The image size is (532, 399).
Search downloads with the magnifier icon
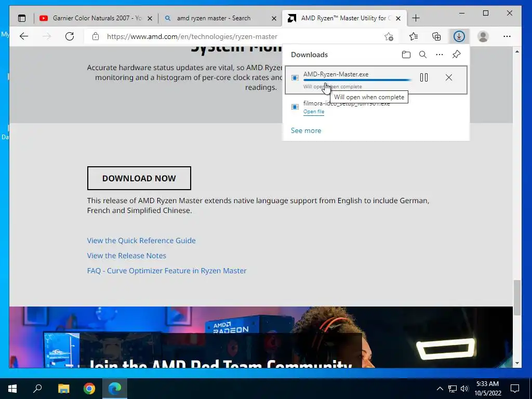pyautogui.click(x=423, y=55)
